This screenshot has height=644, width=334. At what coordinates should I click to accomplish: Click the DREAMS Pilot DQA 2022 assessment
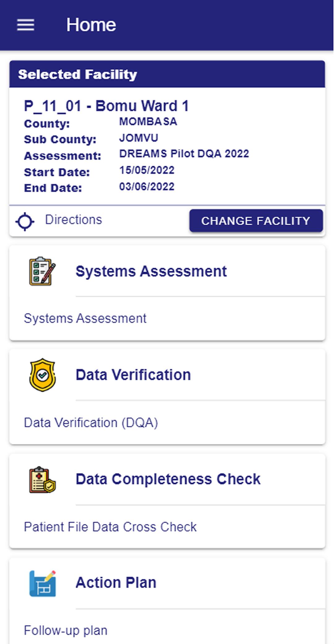point(184,154)
